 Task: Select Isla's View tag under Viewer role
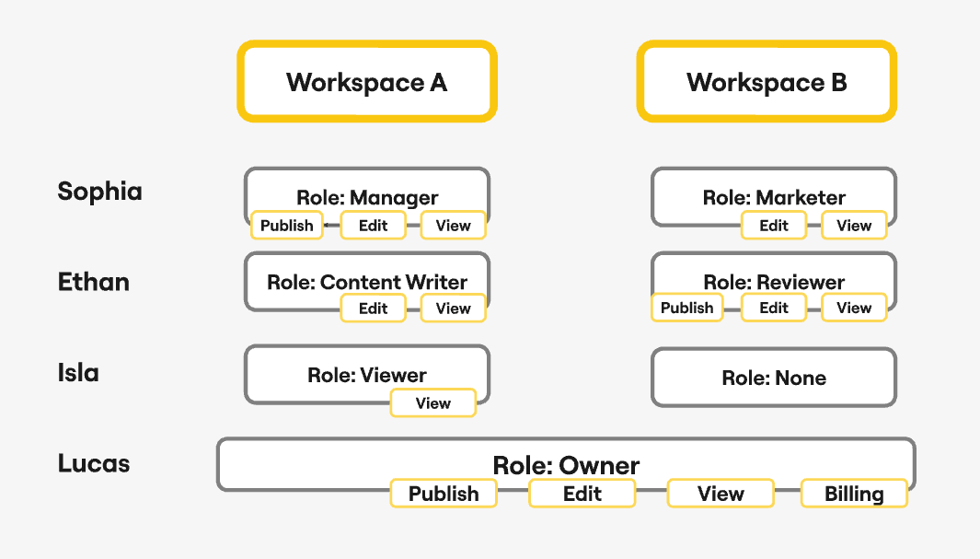[432, 403]
